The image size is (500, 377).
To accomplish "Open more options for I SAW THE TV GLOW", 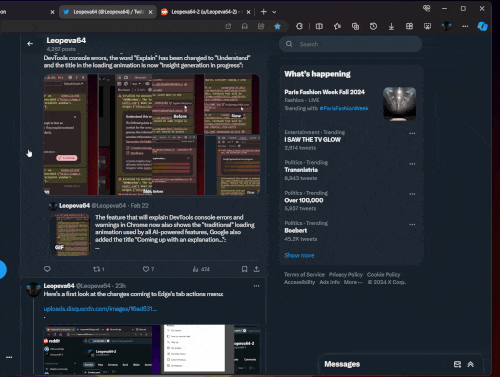I will pyautogui.click(x=412, y=133).
